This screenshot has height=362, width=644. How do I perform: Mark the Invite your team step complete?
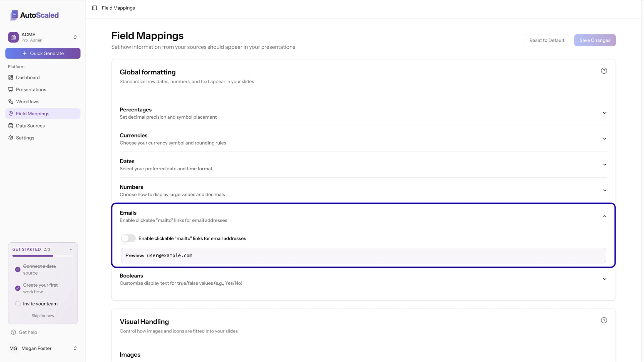click(x=17, y=304)
